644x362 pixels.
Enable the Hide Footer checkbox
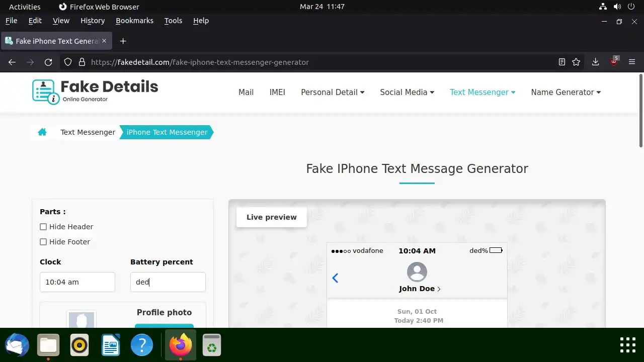[x=43, y=242]
